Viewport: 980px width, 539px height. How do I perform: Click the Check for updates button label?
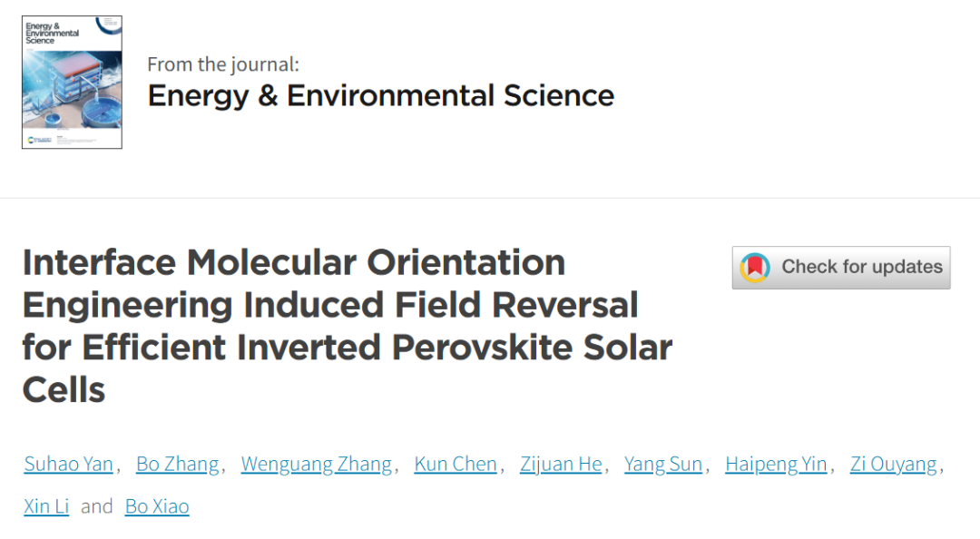pyautogui.click(x=862, y=267)
